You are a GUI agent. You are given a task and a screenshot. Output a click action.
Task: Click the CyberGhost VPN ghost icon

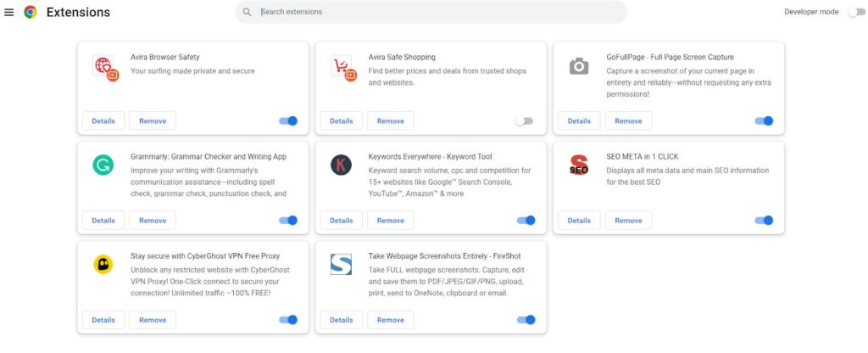103,265
